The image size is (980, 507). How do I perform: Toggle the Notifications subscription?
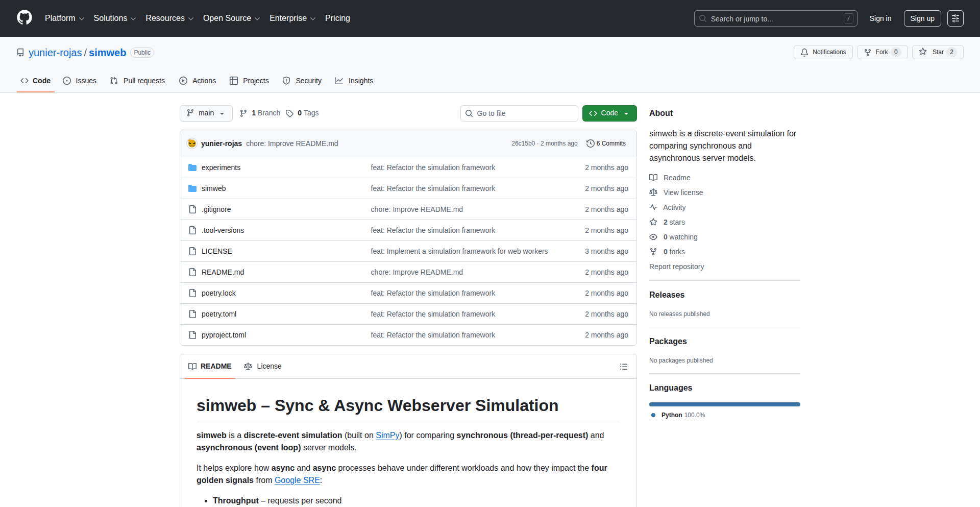(x=823, y=52)
